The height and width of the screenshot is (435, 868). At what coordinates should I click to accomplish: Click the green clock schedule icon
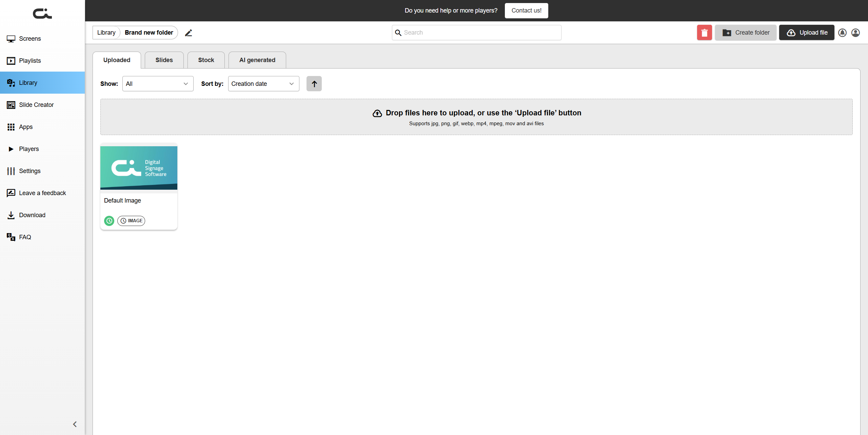click(x=109, y=221)
